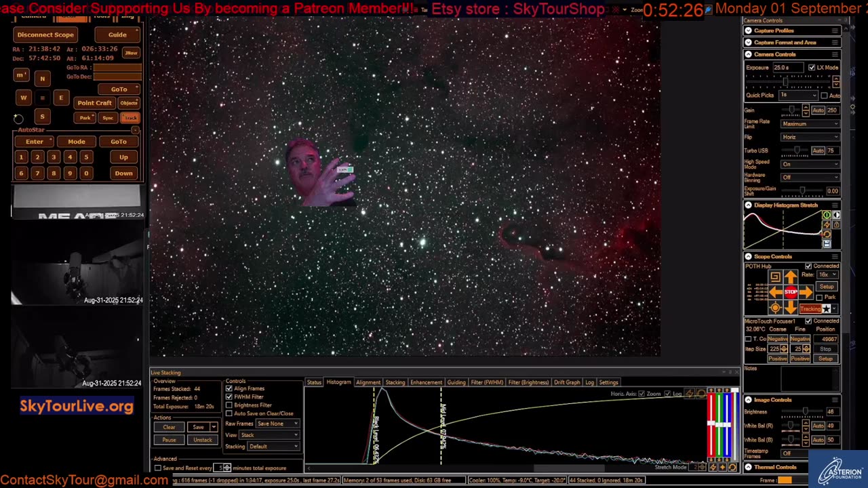Click the Exposure value field showing 25.0 s

(787, 68)
